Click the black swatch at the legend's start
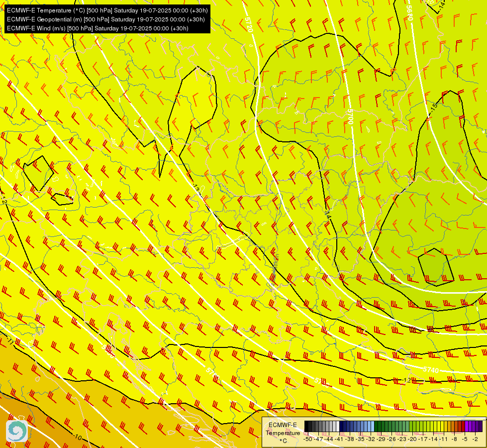Viewport: 487px width, 448px height. pos(306,426)
